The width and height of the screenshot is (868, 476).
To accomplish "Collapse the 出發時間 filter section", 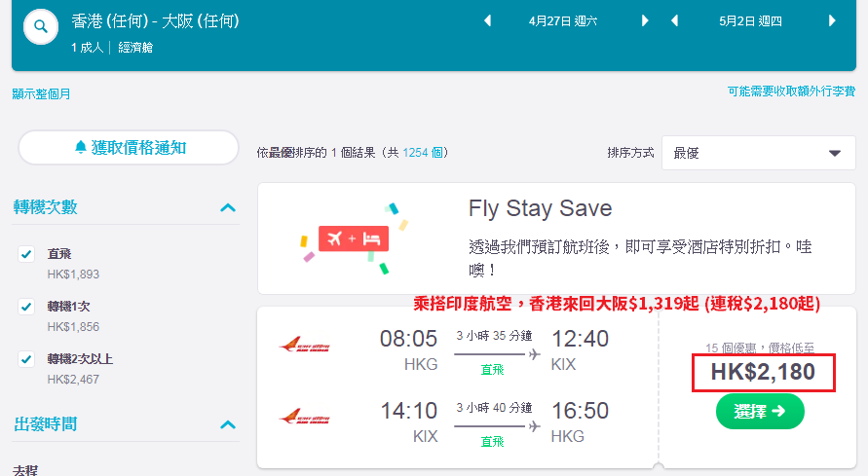I will point(228,424).
